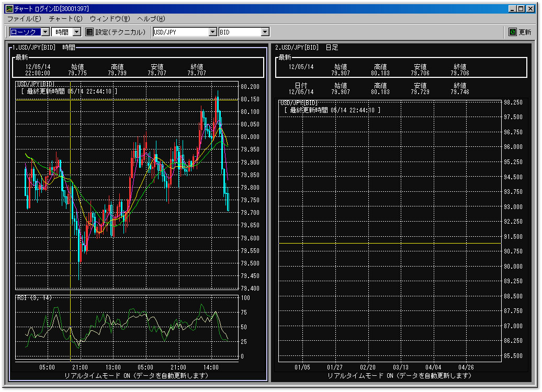Expand the BID price type dropdown arrow
Viewport: 542px width, 392px height.
pos(265,32)
